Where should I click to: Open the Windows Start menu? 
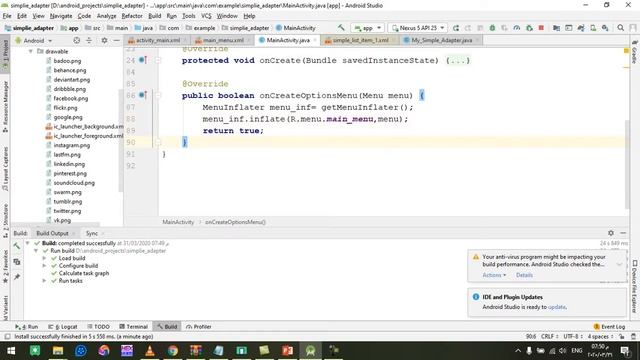11,351
